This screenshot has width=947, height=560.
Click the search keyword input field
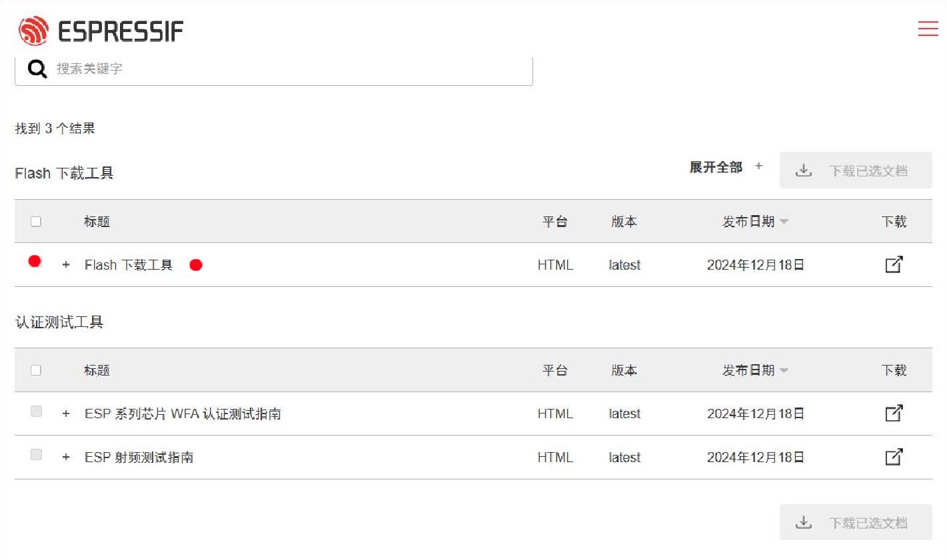274,69
